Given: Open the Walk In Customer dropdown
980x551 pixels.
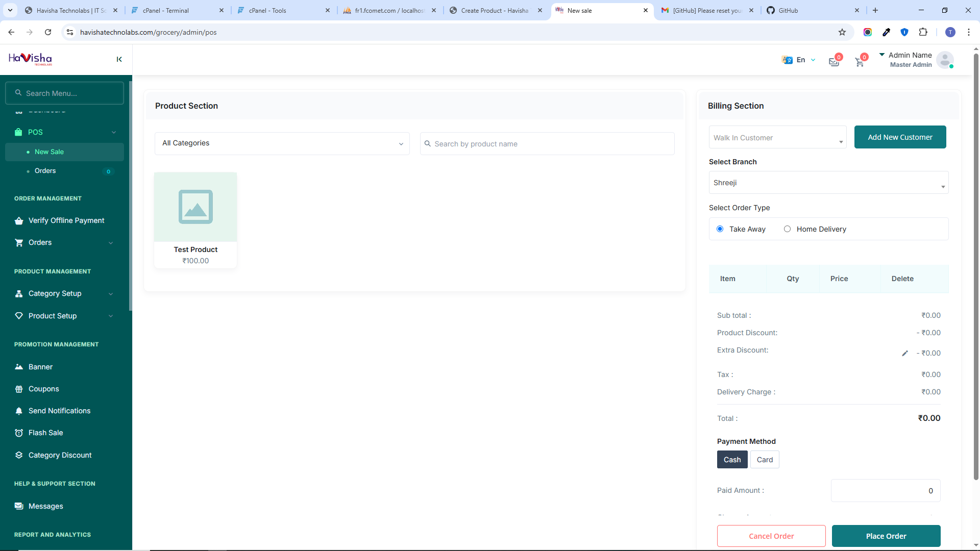Looking at the screenshot, I should click(x=777, y=138).
